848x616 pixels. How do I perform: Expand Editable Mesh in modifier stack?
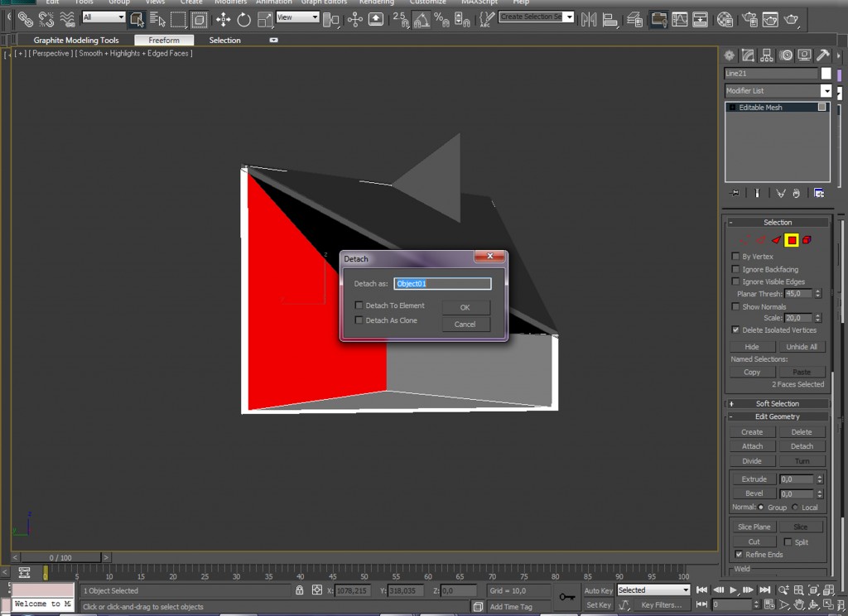pyautogui.click(x=732, y=107)
